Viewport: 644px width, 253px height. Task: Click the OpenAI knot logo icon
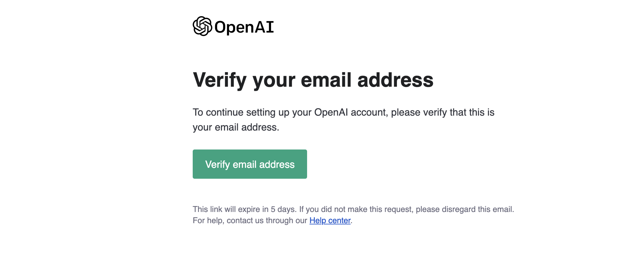(x=202, y=26)
